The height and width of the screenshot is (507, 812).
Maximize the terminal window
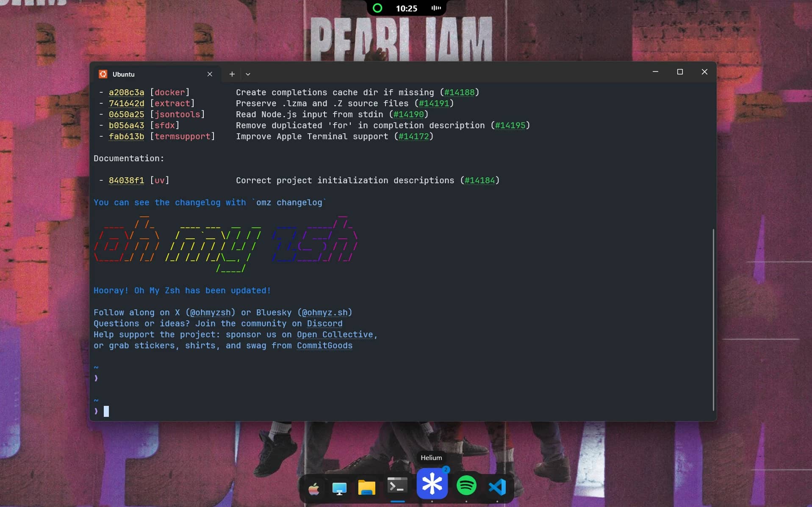click(x=680, y=72)
